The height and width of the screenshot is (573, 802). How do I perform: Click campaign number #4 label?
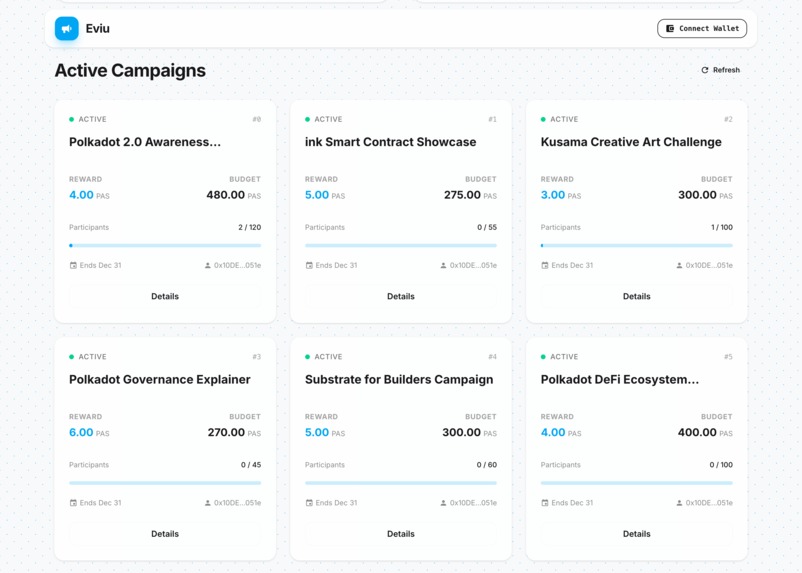[492, 357]
